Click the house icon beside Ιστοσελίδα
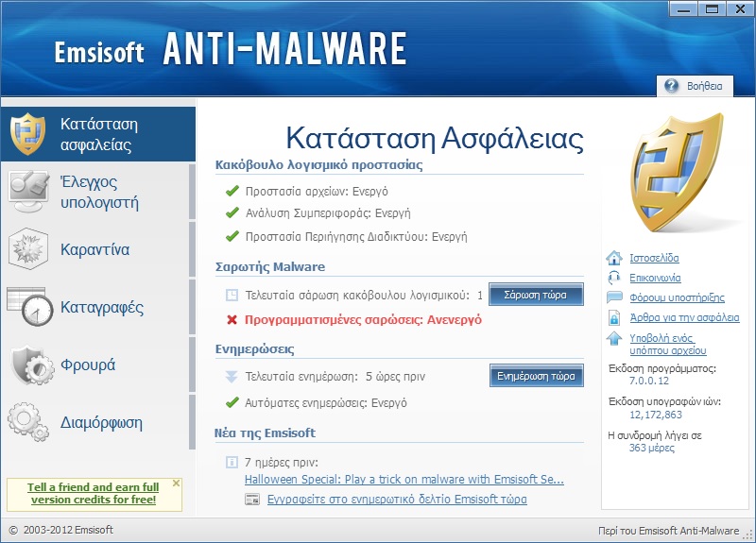The height and width of the screenshot is (543, 756). tap(614, 258)
